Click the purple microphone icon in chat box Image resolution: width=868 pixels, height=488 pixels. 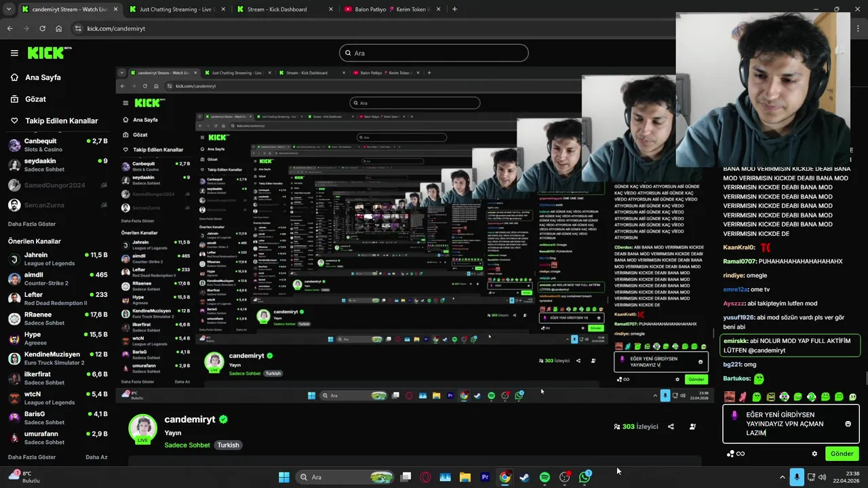click(x=734, y=415)
